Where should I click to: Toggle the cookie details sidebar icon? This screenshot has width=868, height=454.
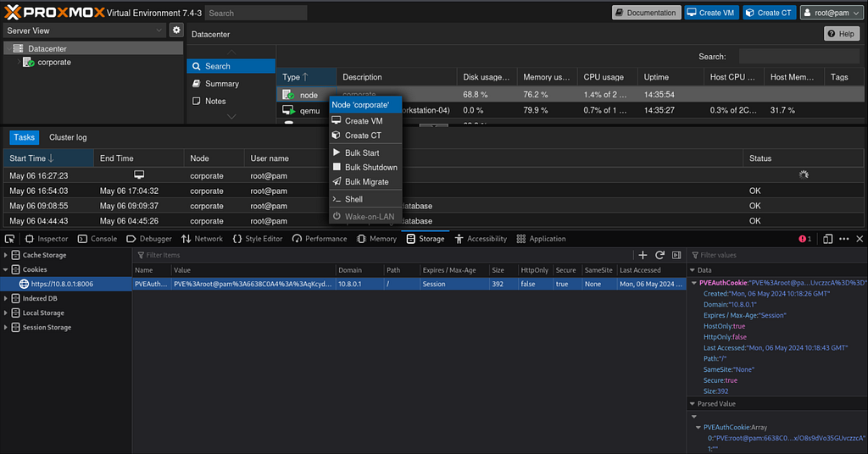[x=676, y=255]
